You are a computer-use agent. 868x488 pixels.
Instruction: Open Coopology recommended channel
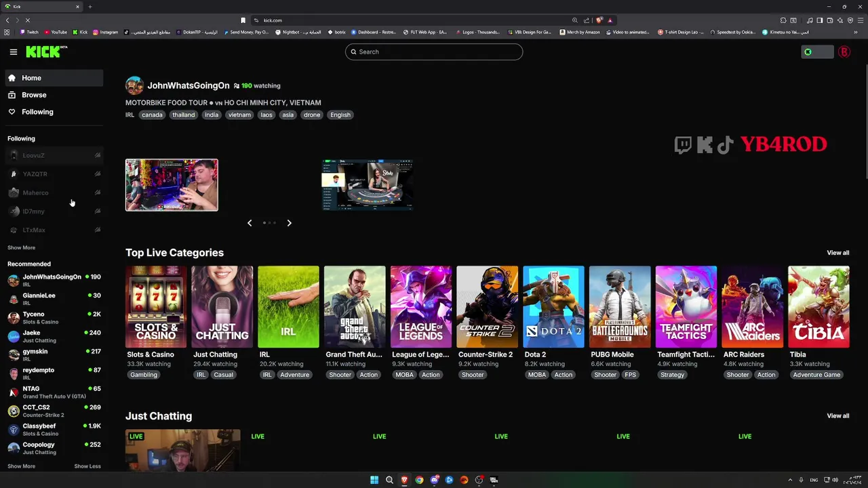(x=54, y=447)
